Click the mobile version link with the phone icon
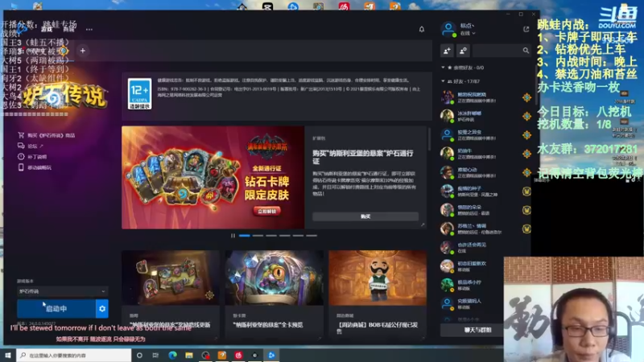 pos(35,167)
